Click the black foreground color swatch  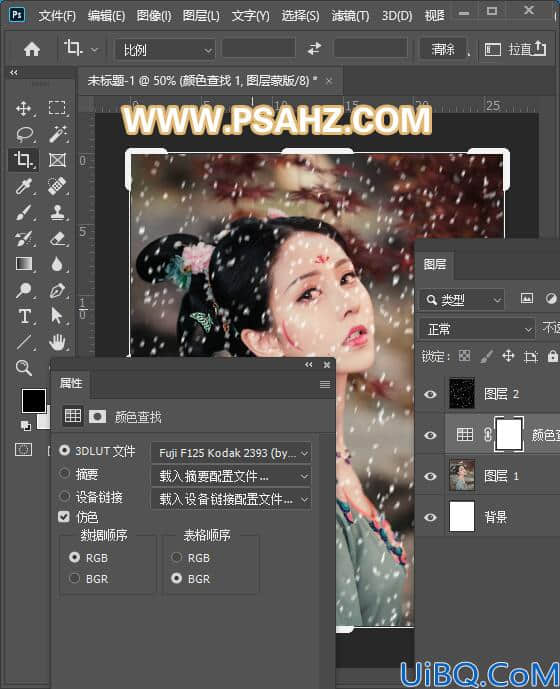(34, 400)
